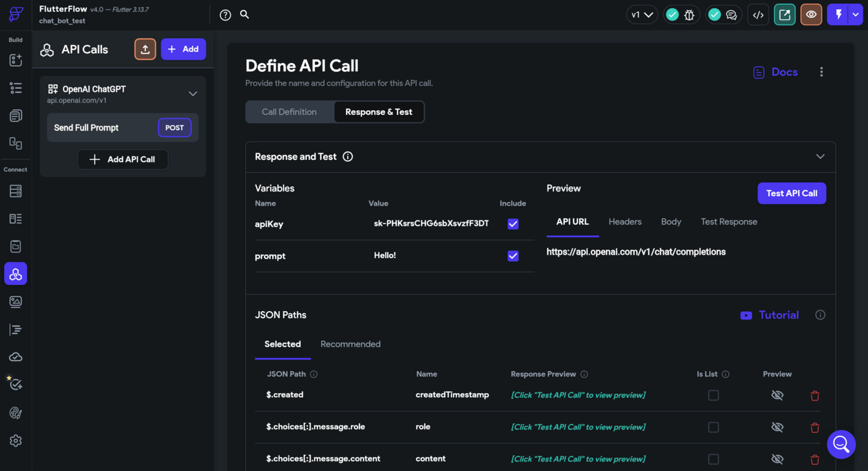Select the Send Full Prompt API call
This screenshot has width=868, height=471.
(123, 128)
